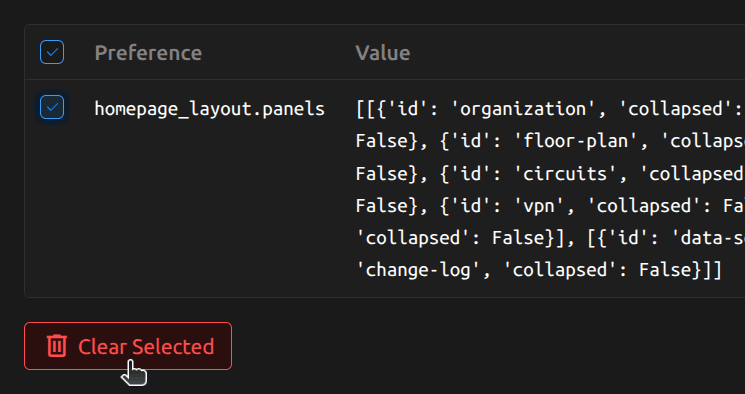745x394 pixels.
Task: Uncheck the homepage_layout.panels row checkbox
Action: pyautogui.click(x=52, y=107)
